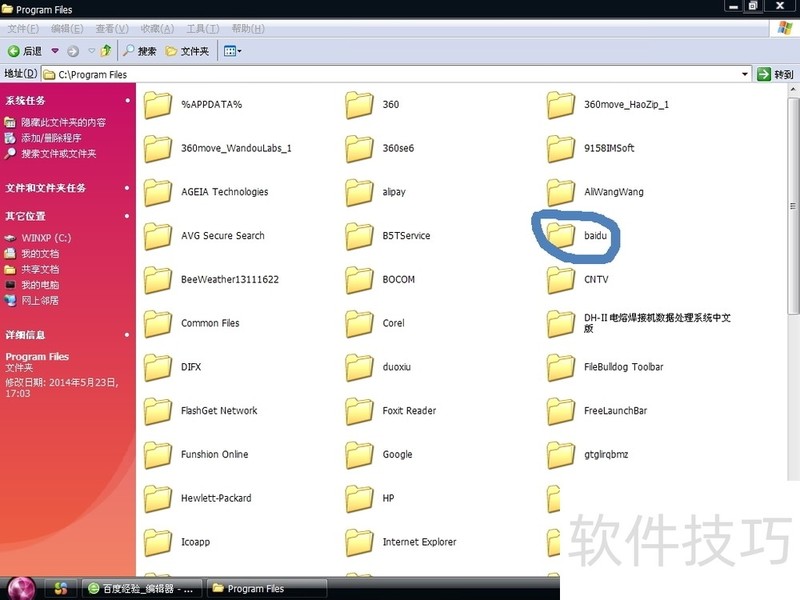Select the BOCOM folder icon
Screen dimensions: 800x600
(x=359, y=281)
